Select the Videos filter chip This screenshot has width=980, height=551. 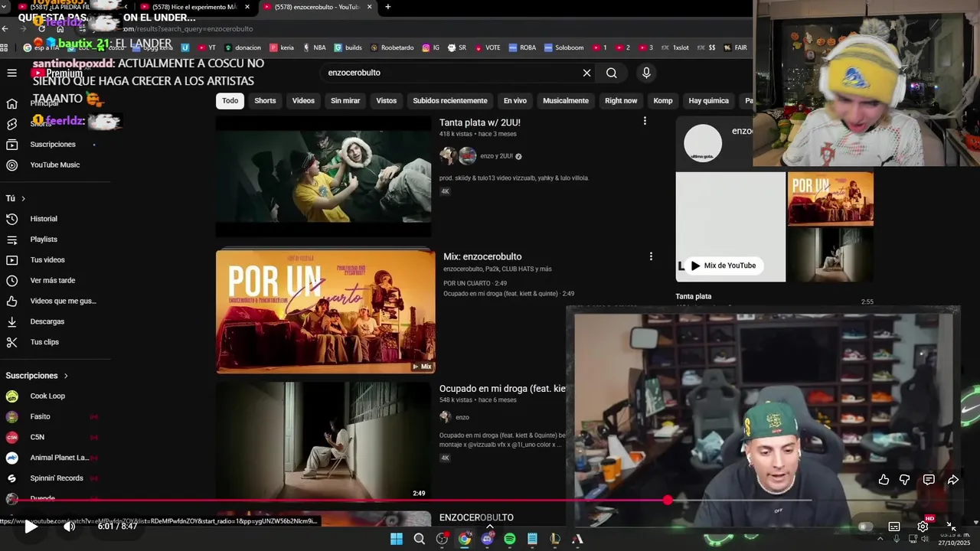(x=303, y=101)
